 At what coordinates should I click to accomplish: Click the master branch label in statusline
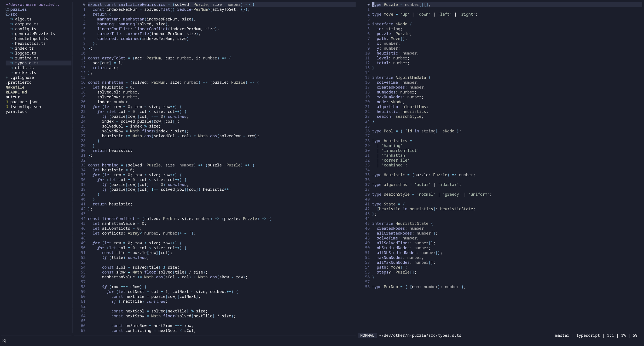(562, 335)
